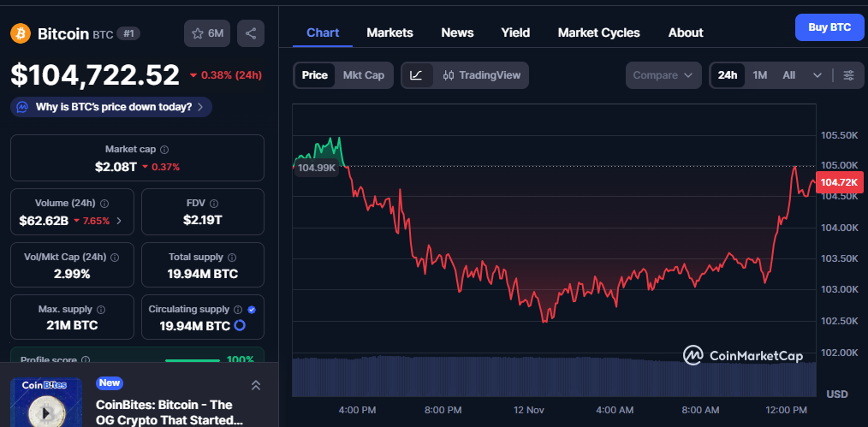Click the share icon button
Image resolution: width=868 pixels, height=427 pixels.
coord(251,33)
